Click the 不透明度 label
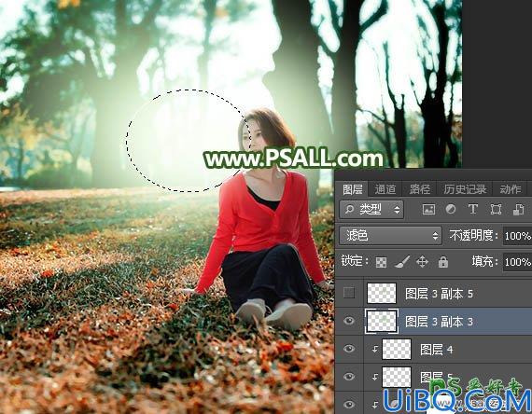 pos(473,235)
